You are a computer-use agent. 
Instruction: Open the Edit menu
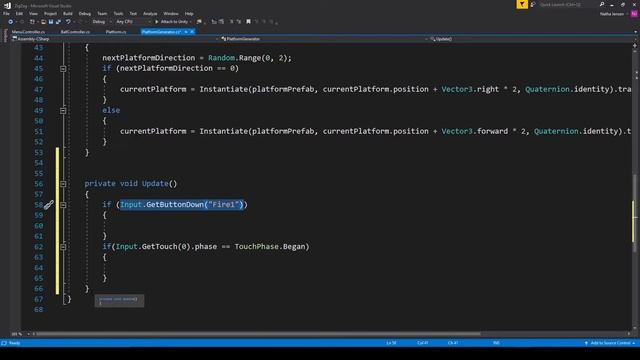pos(19,14)
